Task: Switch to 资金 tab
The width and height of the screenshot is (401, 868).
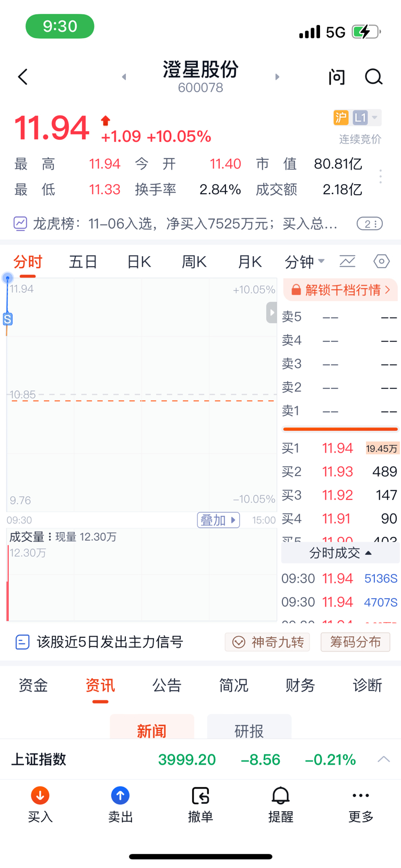Action: tap(33, 685)
